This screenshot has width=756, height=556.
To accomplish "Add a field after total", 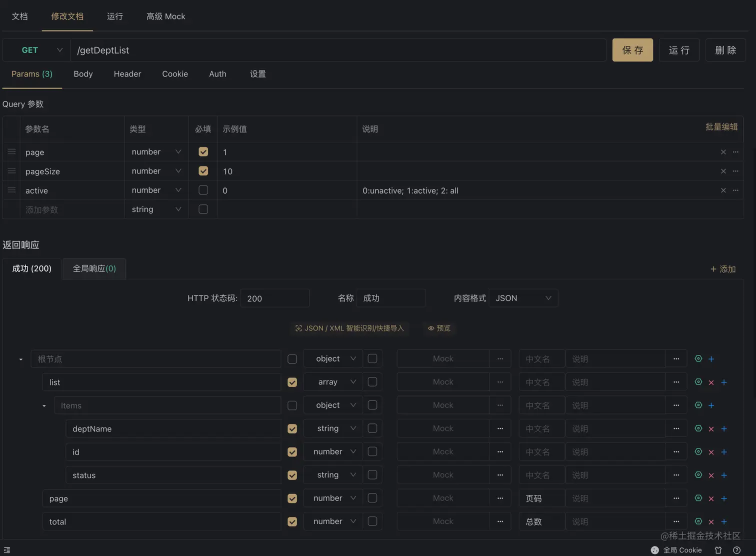I will click(x=724, y=522).
